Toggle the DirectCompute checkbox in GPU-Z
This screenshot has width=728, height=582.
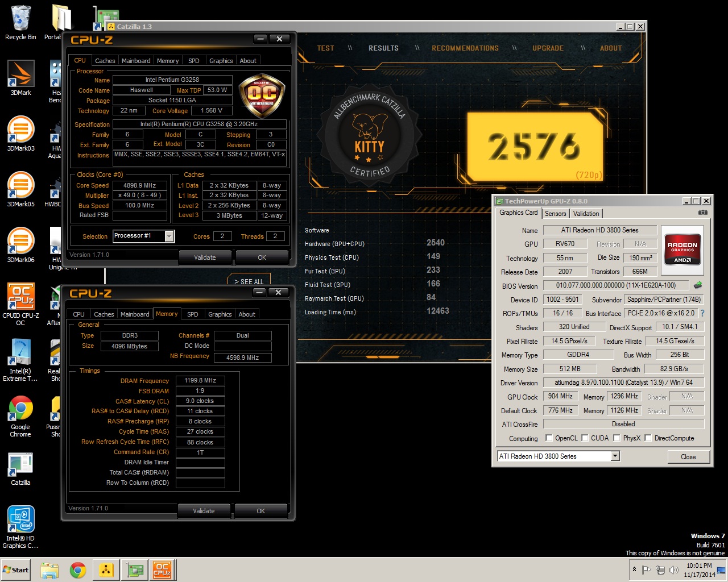[x=648, y=438]
